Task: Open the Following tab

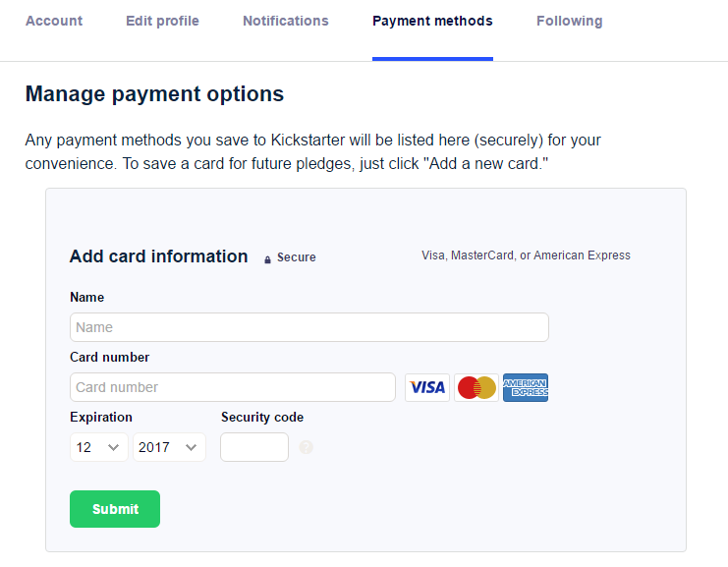Action: (x=570, y=21)
